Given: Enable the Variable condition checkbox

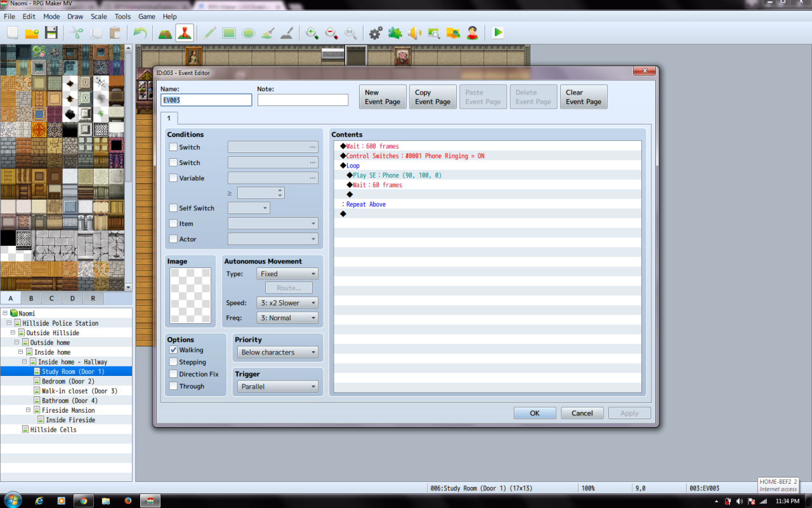Looking at the screenshot, I should pos(173,178).
